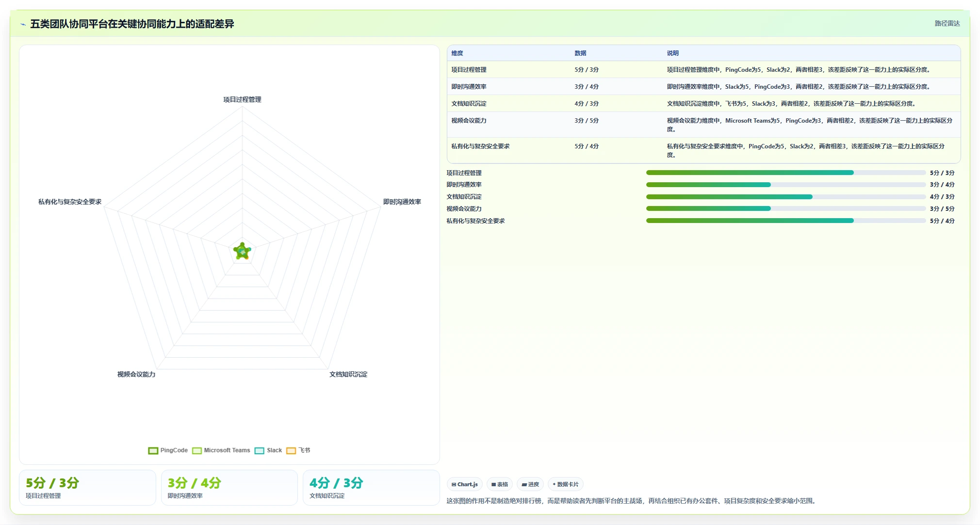Viewport: 980px width, 525px height.
Task: Click the 4分 / 3分 value after the 文档知识沉淀 progress bar
Action: [x=942, y=197]
